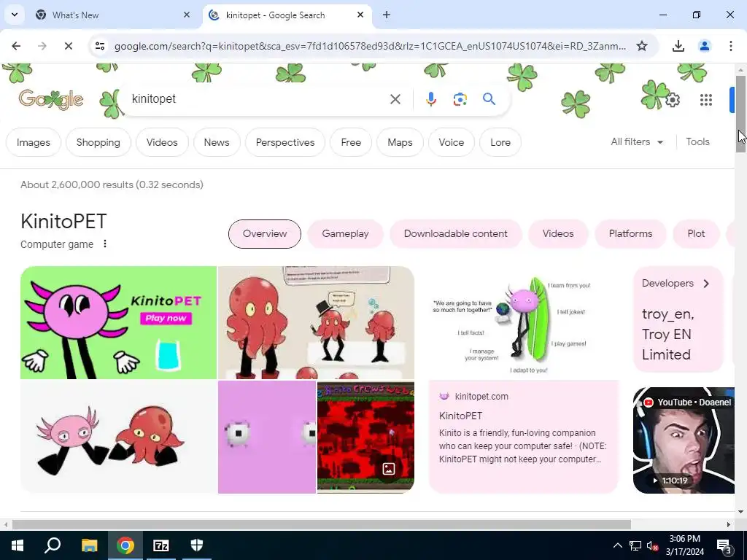Open Kinito features diagram image

click(524, 323)
